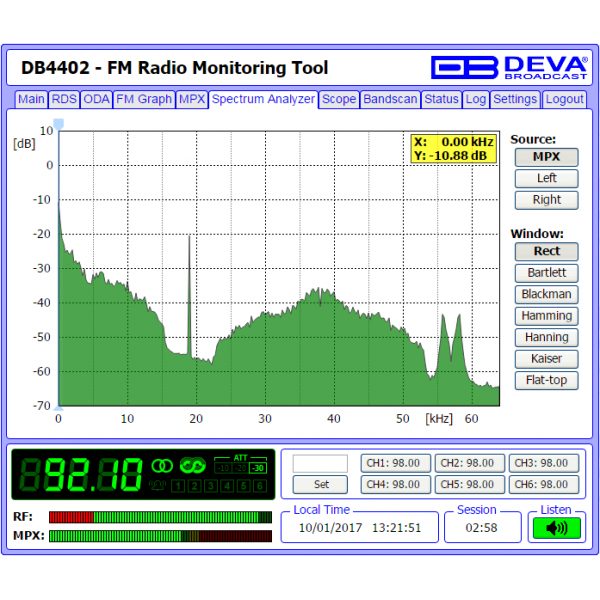Click the frequency input field

coord(320,464)
